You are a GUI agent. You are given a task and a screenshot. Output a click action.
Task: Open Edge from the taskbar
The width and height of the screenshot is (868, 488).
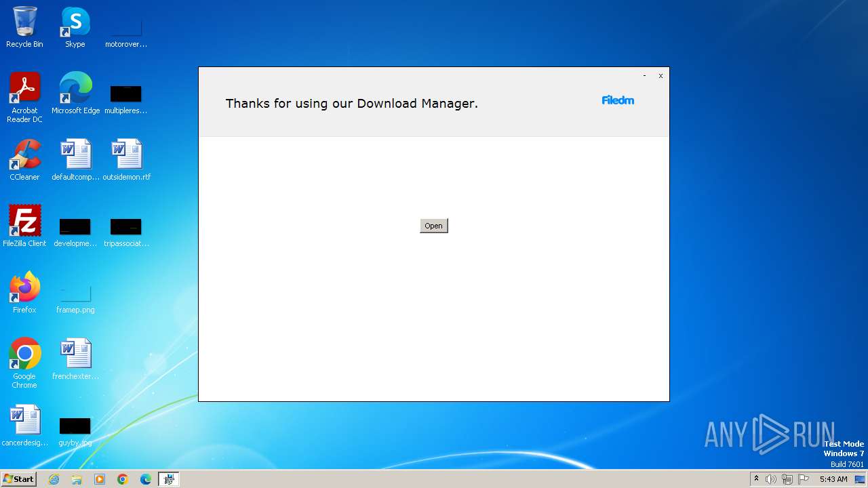(x=146, y=479)
